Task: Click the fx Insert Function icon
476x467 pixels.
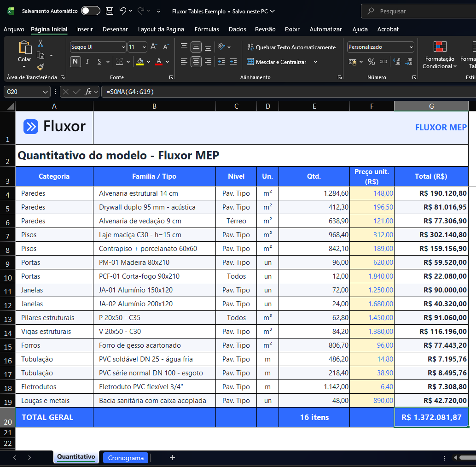Action: pyautogui.click(x=88, y=92)
